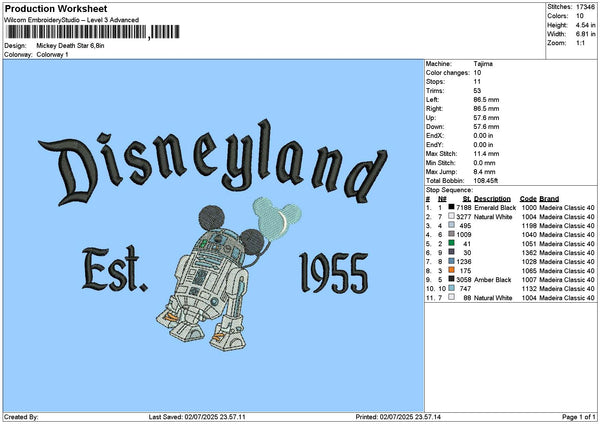This screenshot has height=424, width=600.
Task: Click the Height value '4.54 in'
Action: point(585,25)
